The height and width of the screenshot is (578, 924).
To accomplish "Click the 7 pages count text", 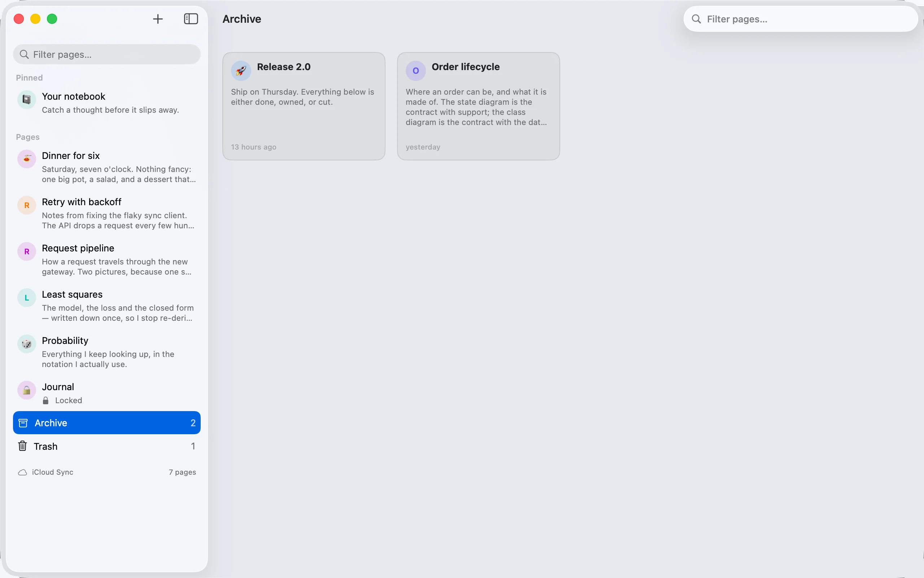I will (183, 472).
